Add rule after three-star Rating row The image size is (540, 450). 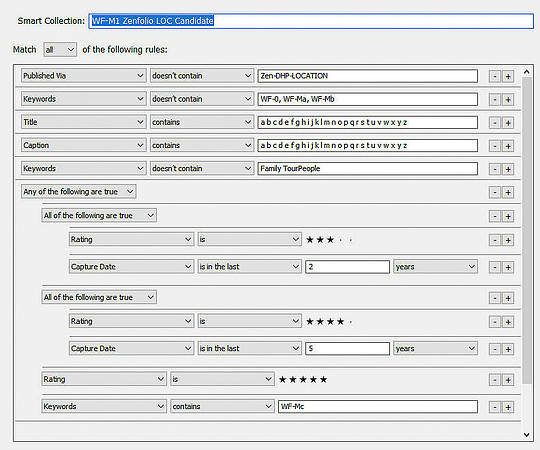tap(508, 240)
